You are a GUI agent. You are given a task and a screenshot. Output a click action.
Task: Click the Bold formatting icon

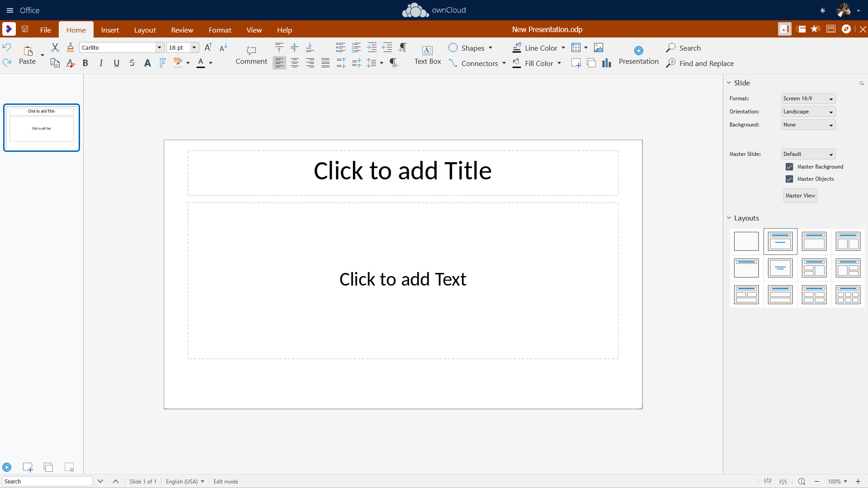click(x=85, y=63)
